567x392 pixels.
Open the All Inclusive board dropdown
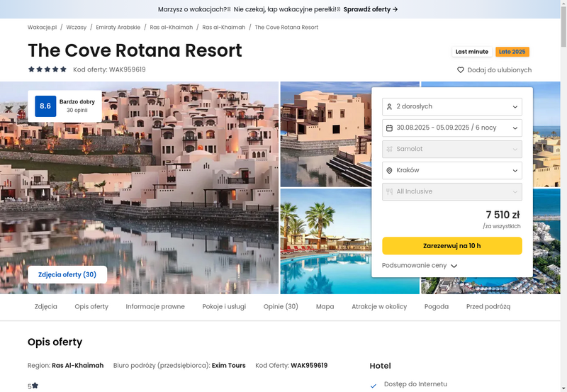coord(452,191)
